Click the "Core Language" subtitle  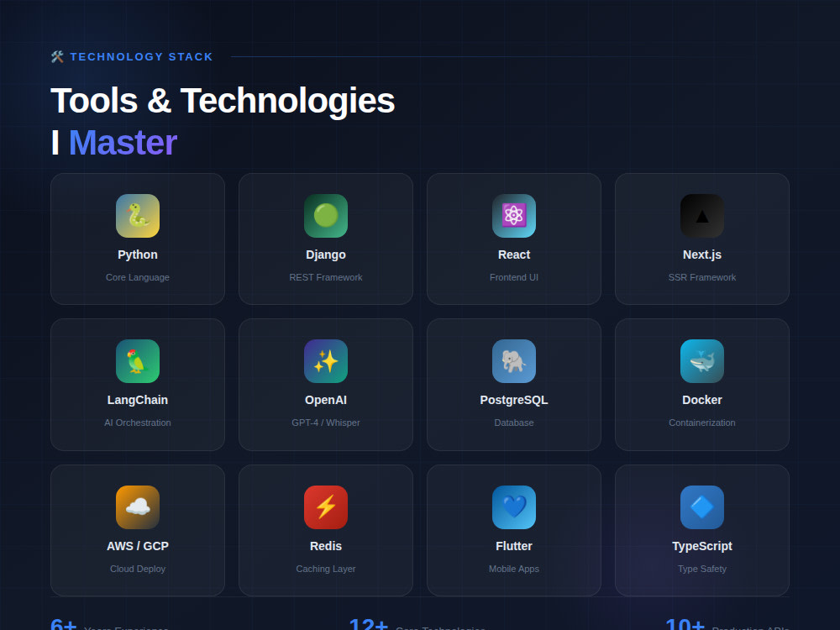click(x=138, y=277)
